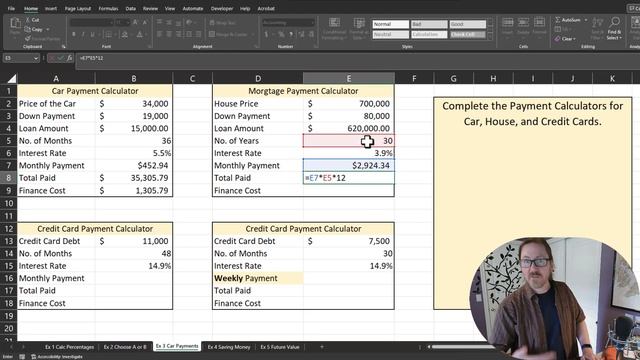The height and width of the screenshot is (360, 640).
Task: Open the File menu tab
Action: pos(11,9)
